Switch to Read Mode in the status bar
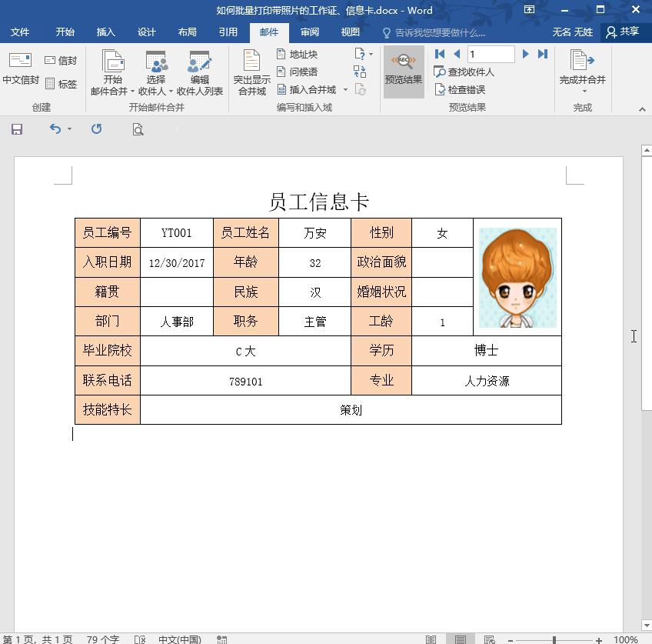 (431, 639)
